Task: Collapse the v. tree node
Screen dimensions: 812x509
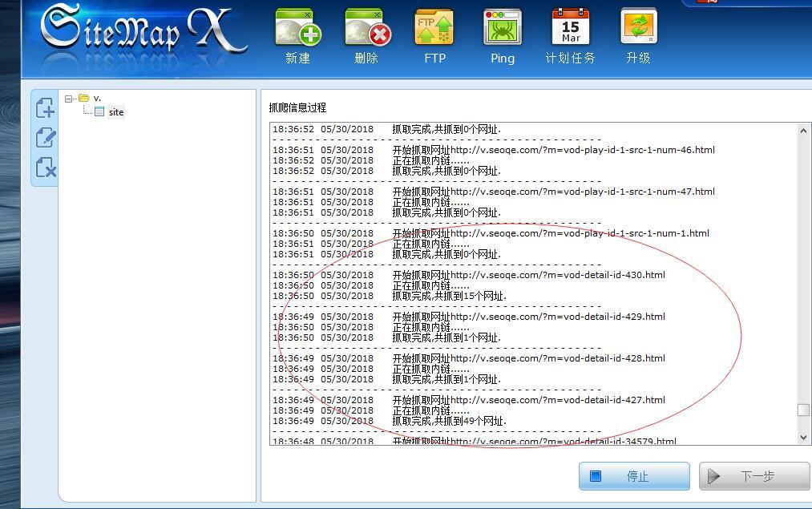Action: pyautogui.click(x=68, y=99)
